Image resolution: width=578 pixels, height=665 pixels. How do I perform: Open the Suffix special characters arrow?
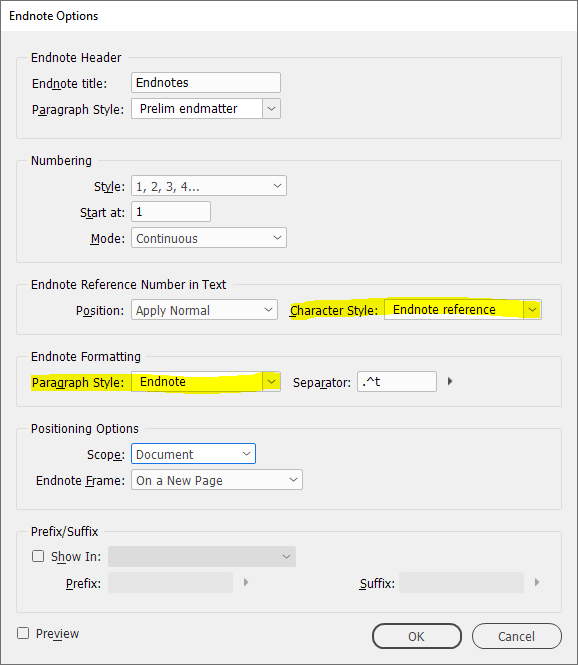(537, 582)
